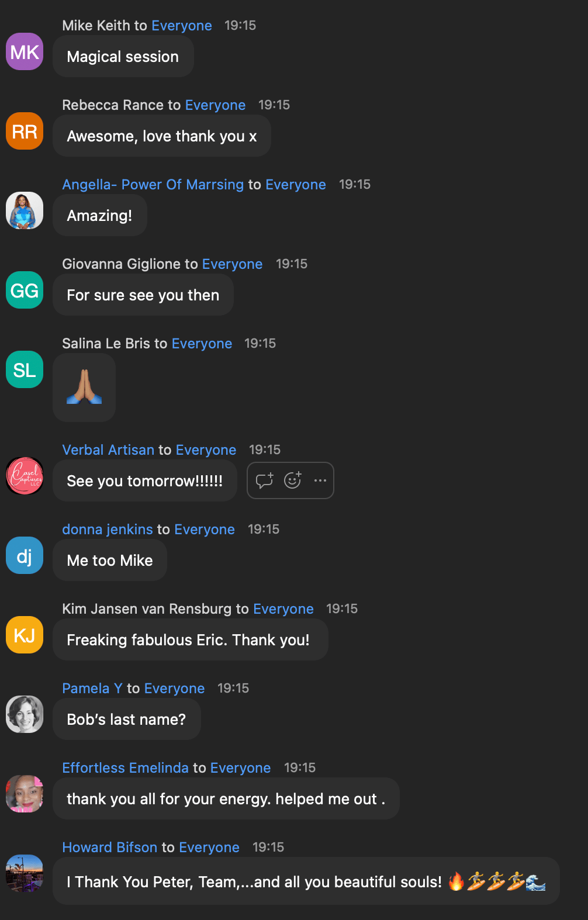Click Everyone link in Mike Keith's header
Screen dimensions: 588x920
182,25
